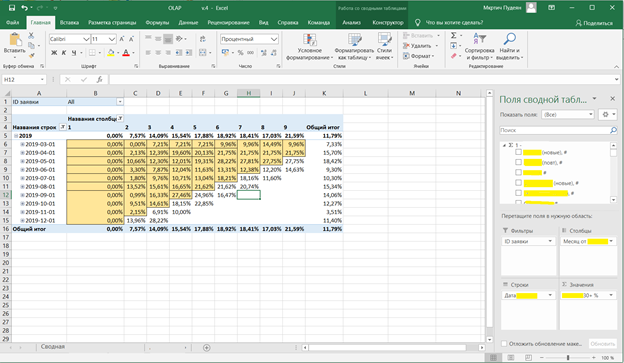Increase font size with large A icon
This screenshot has width=624, height=363.
[122, 39]
